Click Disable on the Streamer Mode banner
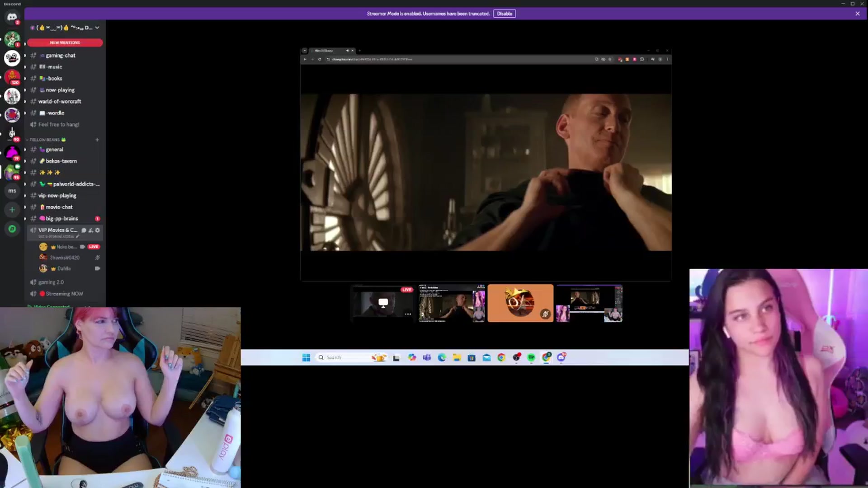 pos(505,14)
